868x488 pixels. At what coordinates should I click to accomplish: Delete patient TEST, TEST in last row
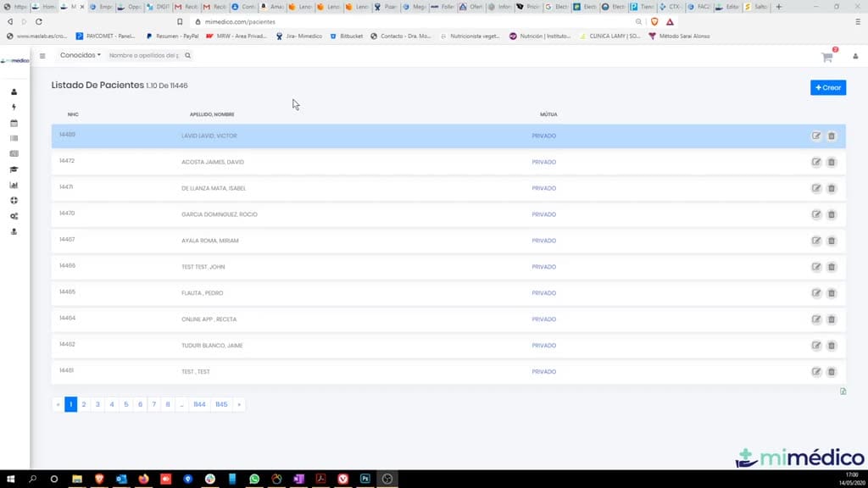click(x=832, y=372)
